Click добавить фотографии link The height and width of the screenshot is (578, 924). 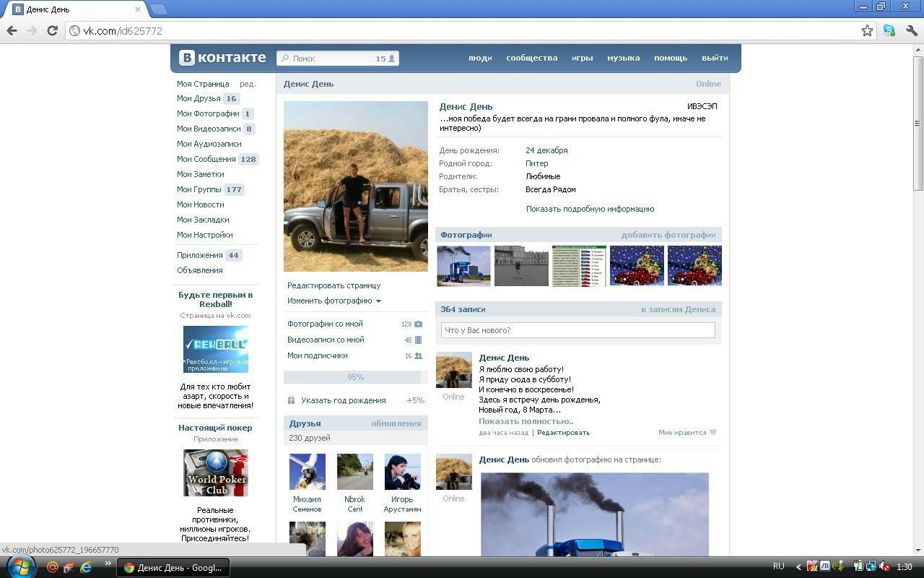pos(668,235)
